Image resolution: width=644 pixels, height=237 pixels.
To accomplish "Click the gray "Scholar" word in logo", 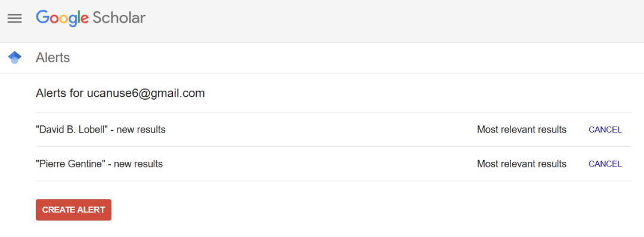I will tap(119, 18).
